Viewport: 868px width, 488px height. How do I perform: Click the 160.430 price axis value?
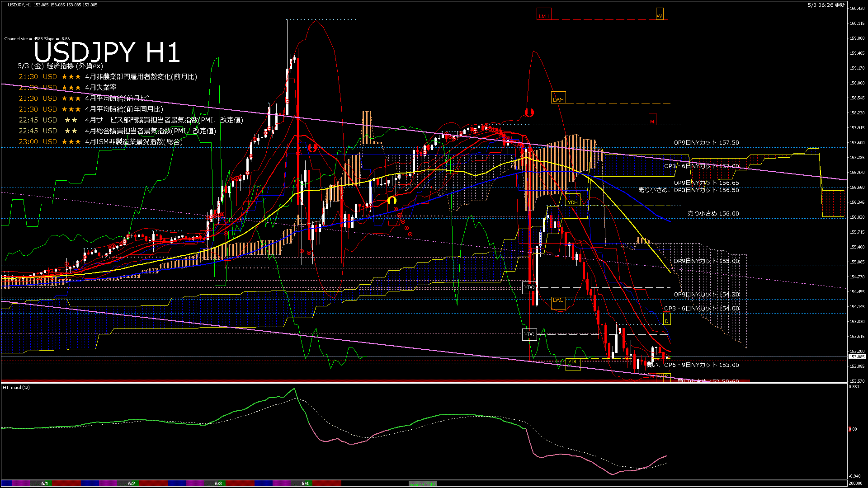[x=857, y=9]
